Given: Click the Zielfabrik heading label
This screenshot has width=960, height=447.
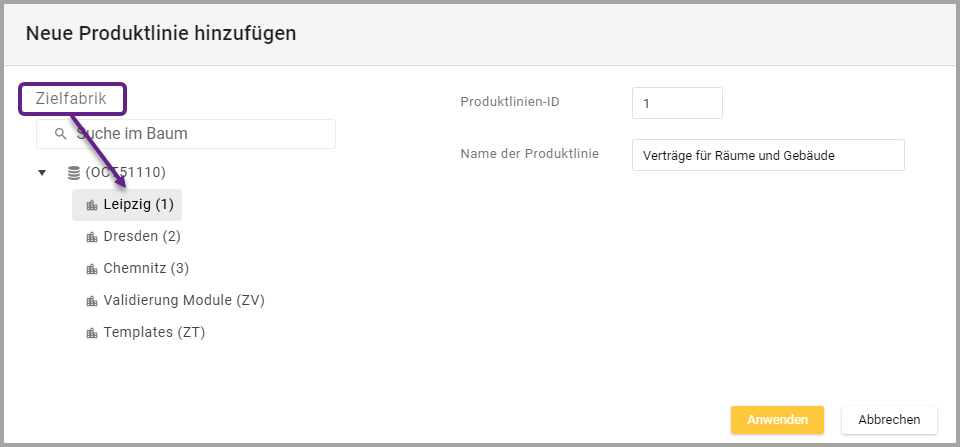Looking at the screenshot, I should click(x=71, y=98).
